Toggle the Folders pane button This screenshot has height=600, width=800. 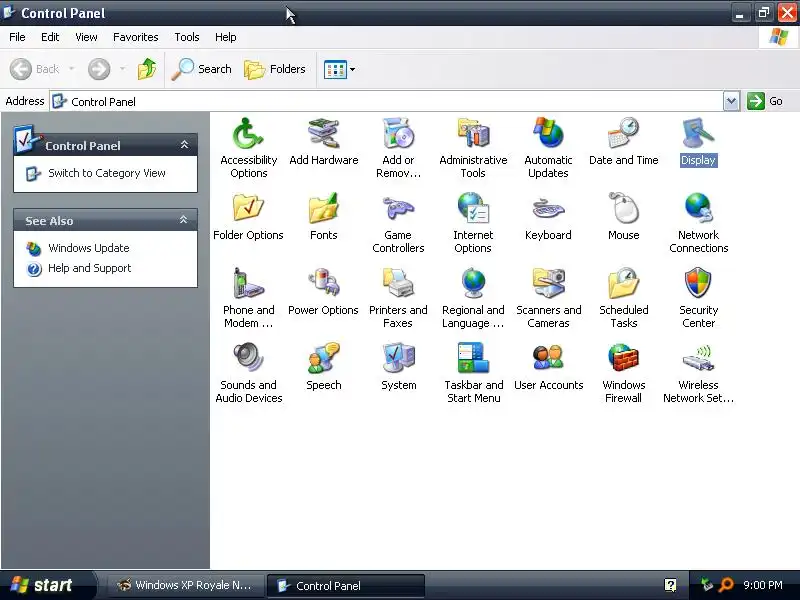coord(275,69)
